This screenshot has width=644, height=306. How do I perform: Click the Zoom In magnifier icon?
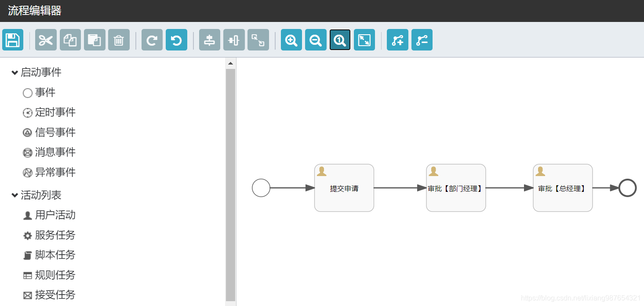click(291, 40)
